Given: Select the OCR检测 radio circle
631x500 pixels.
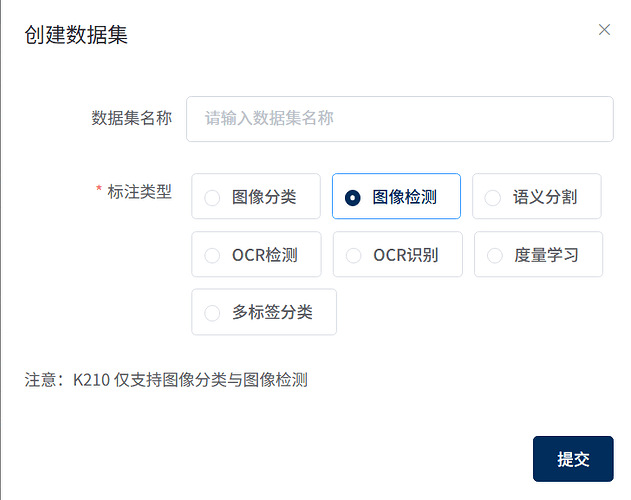Looking at the screenshot, I should [212, 255].
